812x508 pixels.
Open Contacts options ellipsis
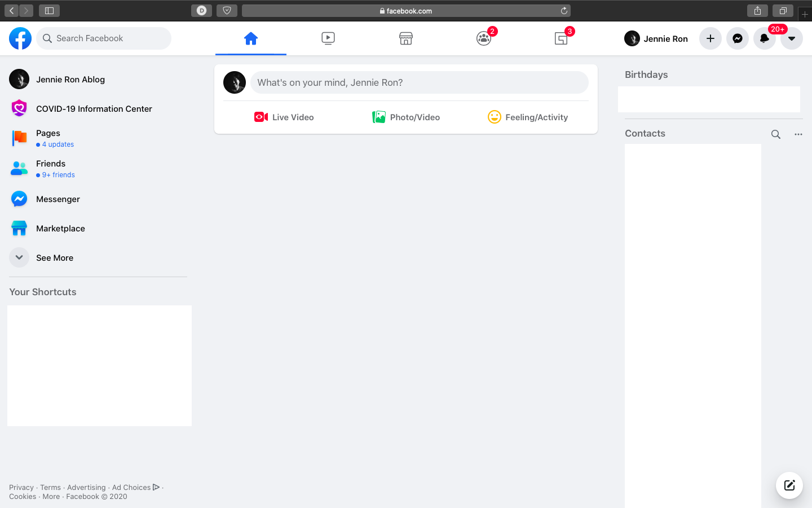[x=798, y=134]
